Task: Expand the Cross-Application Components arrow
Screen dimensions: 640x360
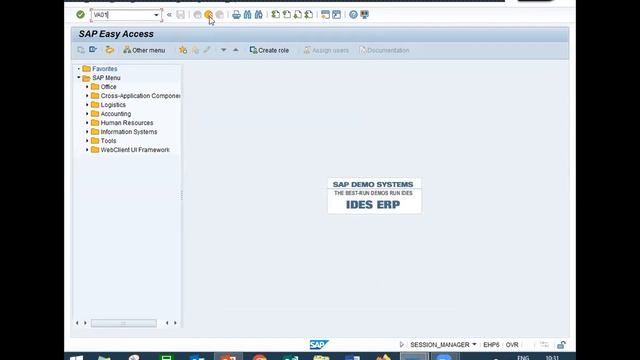Action: click(x=87, y=96)
